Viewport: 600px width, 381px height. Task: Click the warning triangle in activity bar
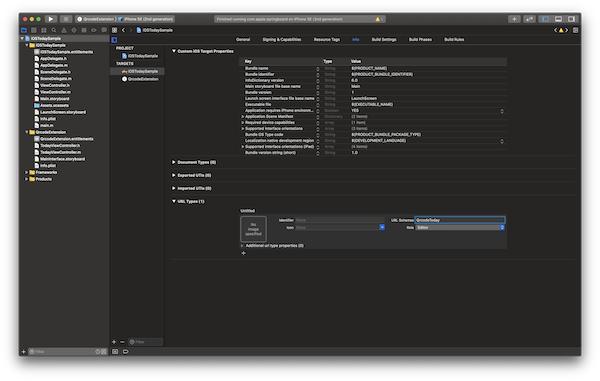pos(378,19)
